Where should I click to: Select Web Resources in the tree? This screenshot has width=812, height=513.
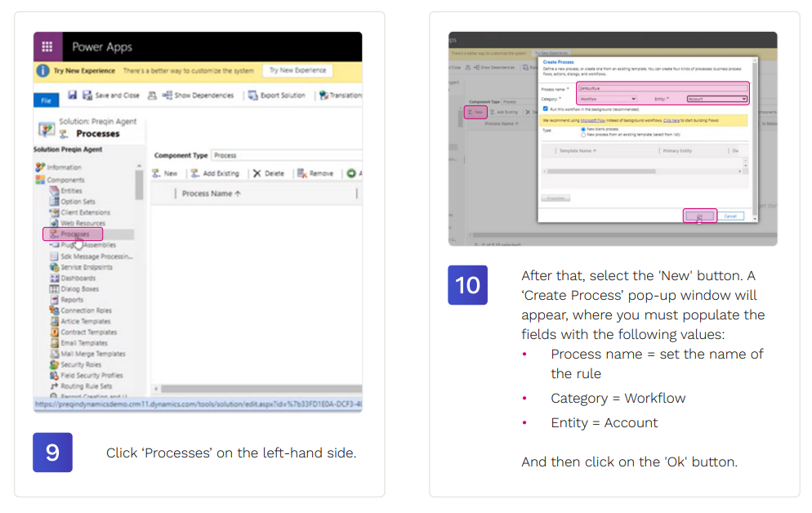77,223
